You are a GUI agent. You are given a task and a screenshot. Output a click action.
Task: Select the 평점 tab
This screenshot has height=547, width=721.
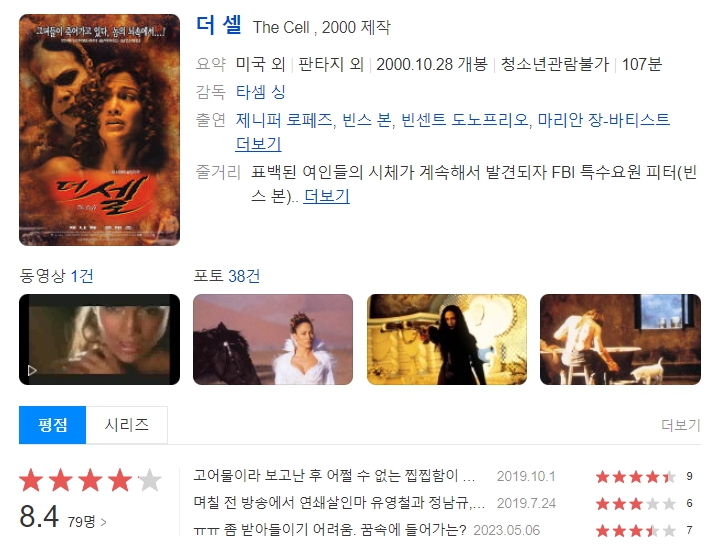click(x=52, y=425)
